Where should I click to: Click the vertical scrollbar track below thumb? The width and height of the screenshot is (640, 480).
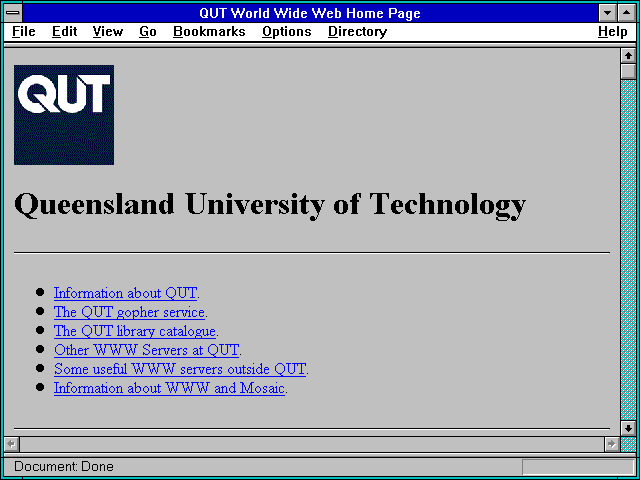[628, 250]
